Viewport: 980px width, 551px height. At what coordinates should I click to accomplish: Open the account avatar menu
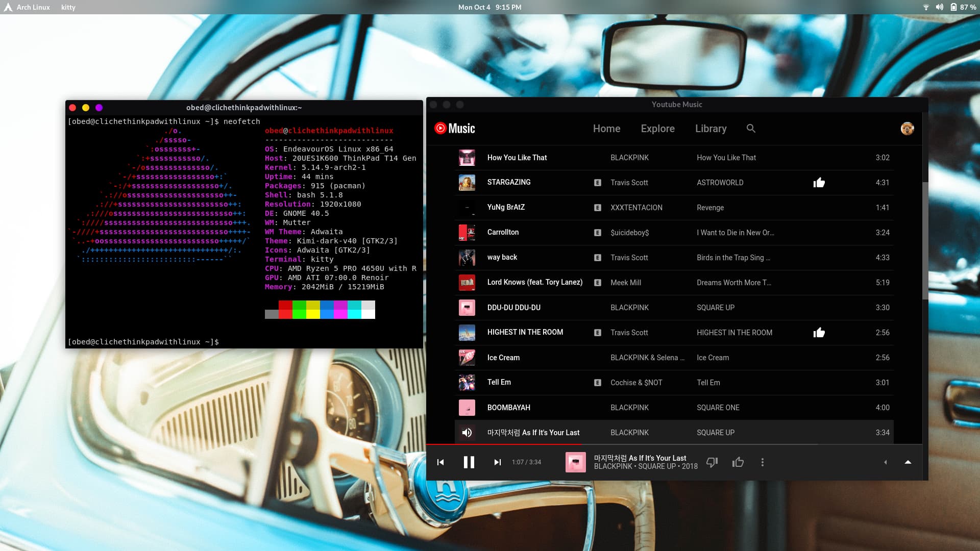(907, 129)
